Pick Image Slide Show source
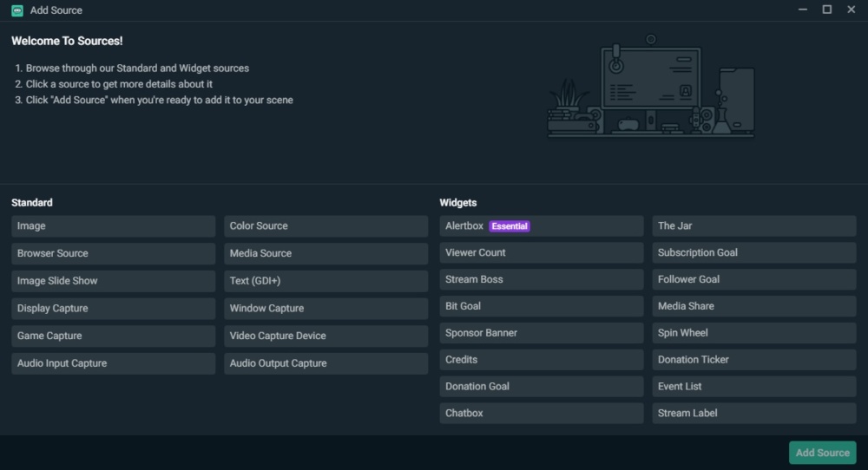This screenshot has width=868, height=470. pyautogui.click(x=113, y=281)
